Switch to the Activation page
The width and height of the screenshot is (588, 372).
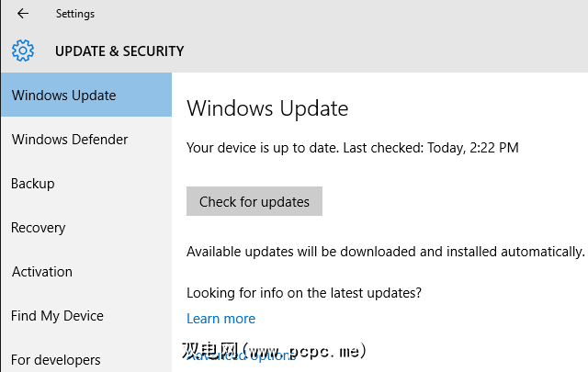tap(42, 272)
